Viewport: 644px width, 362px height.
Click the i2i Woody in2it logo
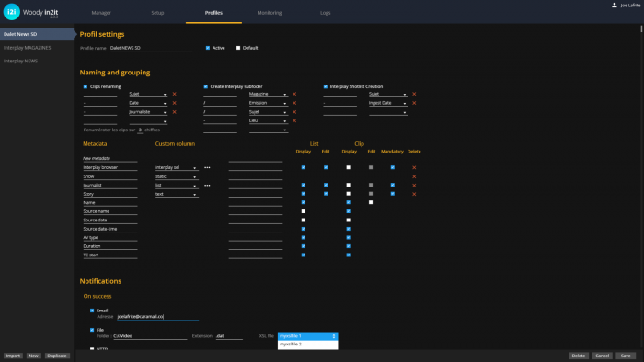pos(30,12)
